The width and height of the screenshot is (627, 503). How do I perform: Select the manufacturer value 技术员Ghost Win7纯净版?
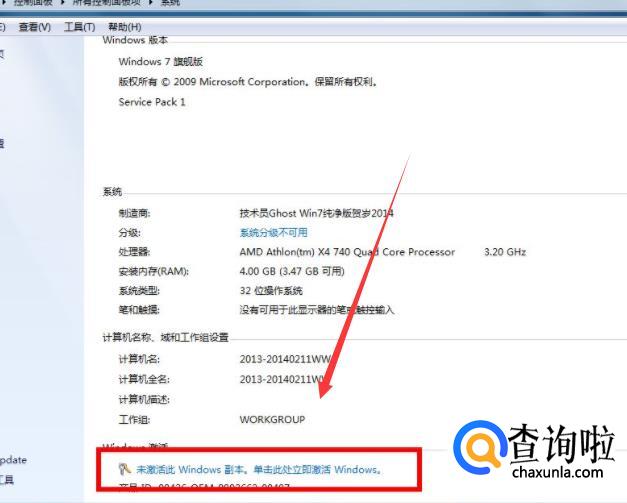pos(316,213)
